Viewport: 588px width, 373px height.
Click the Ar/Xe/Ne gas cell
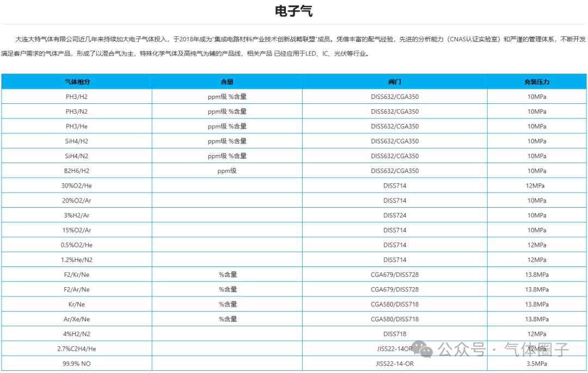(x=77, y=319)
